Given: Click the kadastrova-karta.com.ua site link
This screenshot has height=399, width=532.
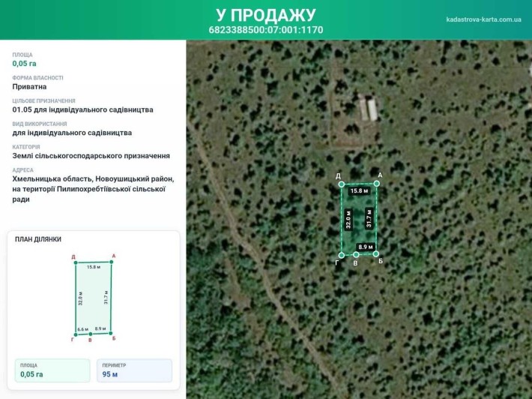Looking at the screenshot, I should (483, 19).
